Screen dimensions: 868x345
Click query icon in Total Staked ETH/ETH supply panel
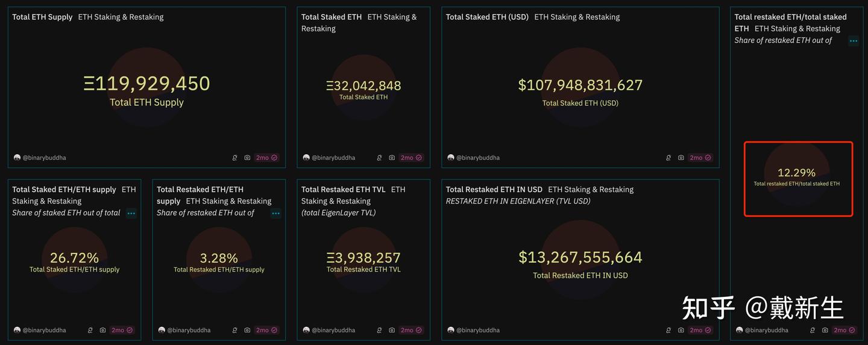(x=90, y=330)
